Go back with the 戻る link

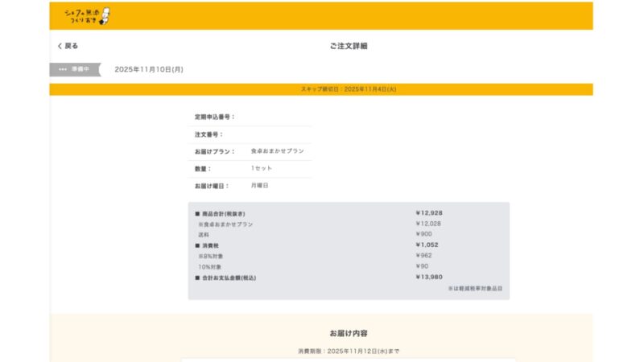[x=68, y=46]
